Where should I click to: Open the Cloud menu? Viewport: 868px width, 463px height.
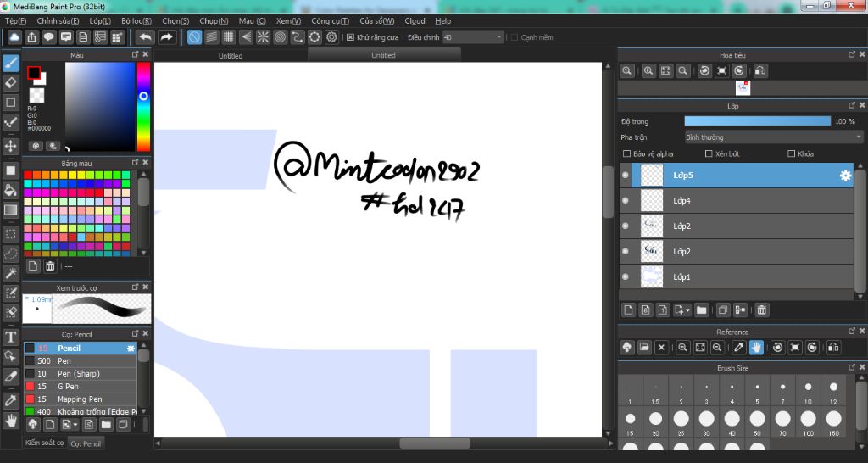tap(415, 20)
